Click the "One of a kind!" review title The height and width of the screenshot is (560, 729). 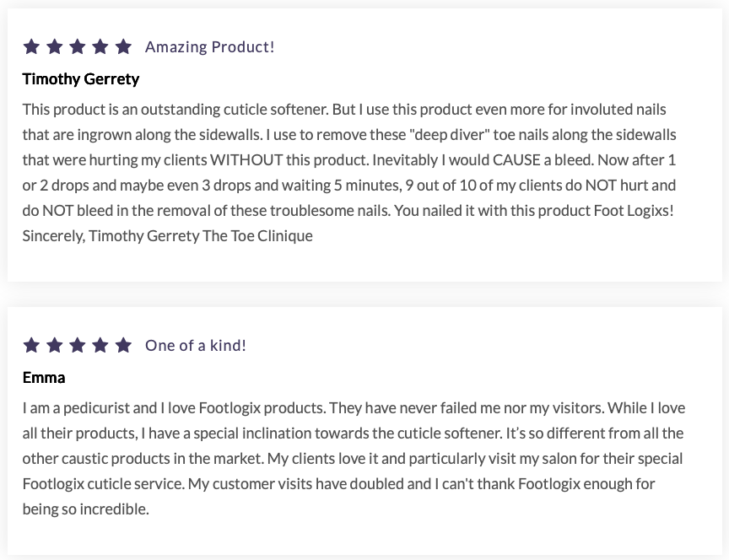point(196,346)
